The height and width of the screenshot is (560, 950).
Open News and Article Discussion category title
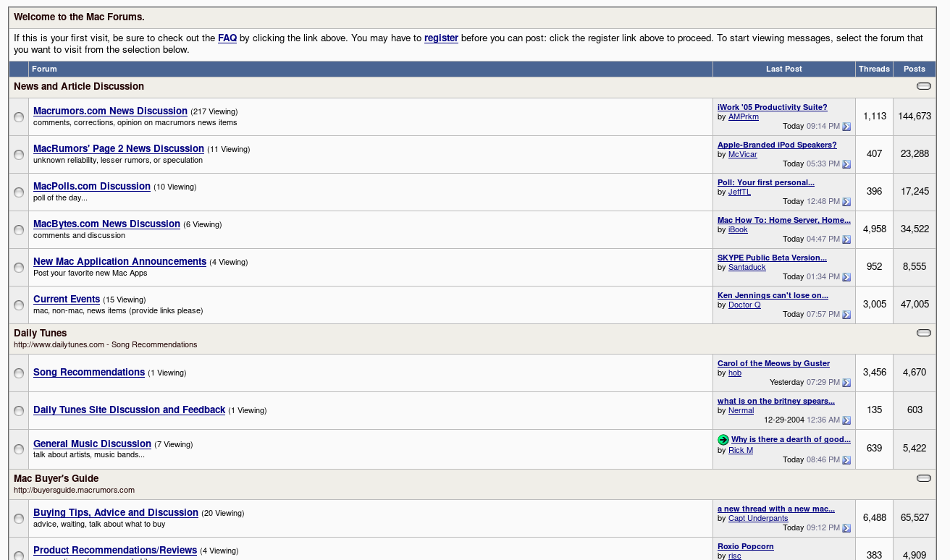tap(79, 86)
